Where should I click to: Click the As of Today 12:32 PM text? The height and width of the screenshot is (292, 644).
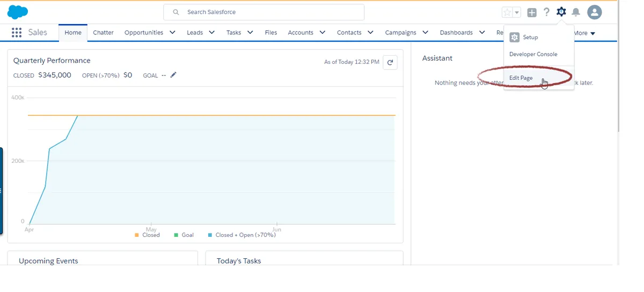(x=352, y=62)
